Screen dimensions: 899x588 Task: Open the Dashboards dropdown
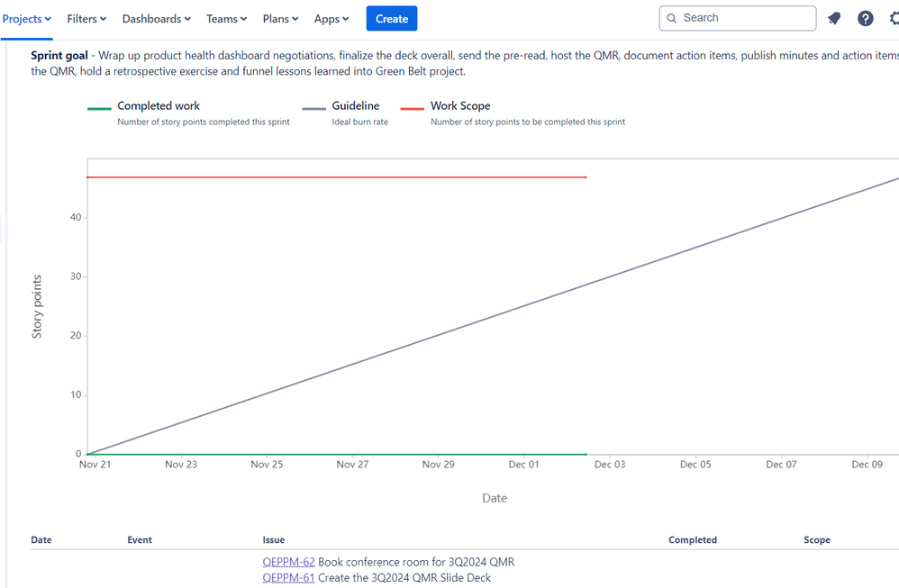coord(157,19)
